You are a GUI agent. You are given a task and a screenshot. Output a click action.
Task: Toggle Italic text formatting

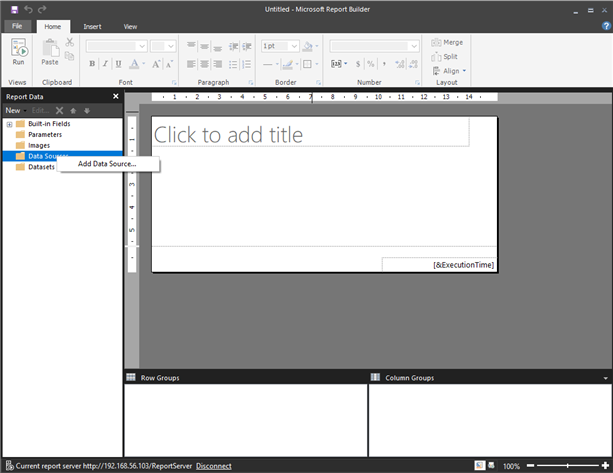click(104, 64)
